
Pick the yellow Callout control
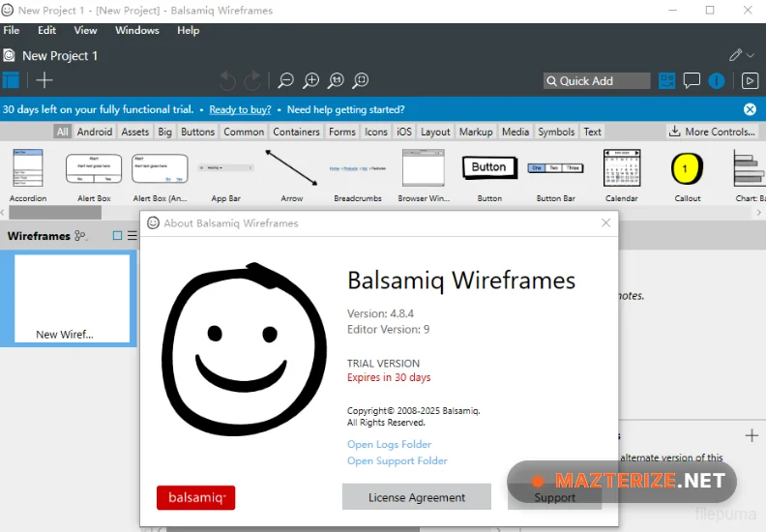coord(688,176)
